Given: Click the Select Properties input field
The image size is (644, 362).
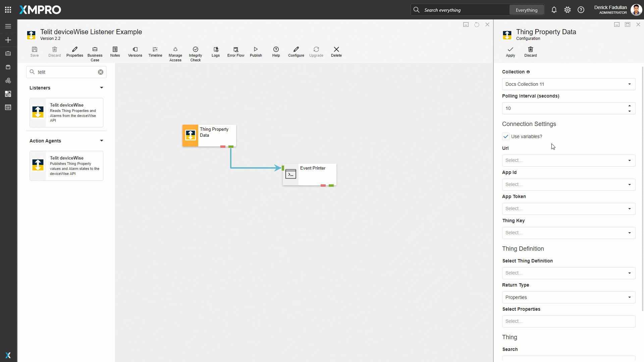Looking at the screenshot, I should pyautogui.click(x=569, y=321).
